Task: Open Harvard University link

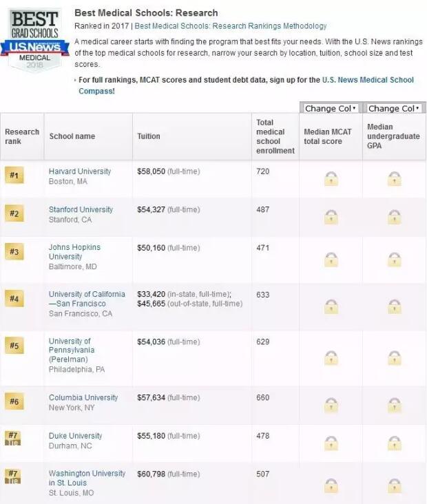Action: [x=80, y=171]
